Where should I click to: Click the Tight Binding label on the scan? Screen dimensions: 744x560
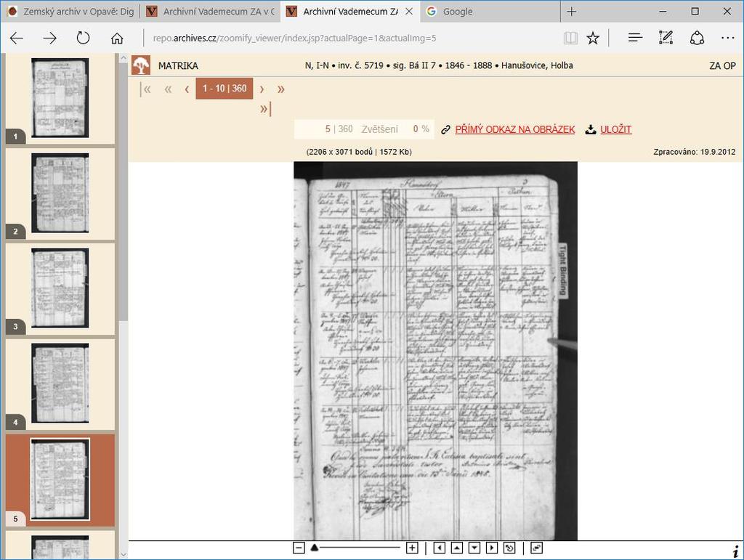click(x=562, y=270)
